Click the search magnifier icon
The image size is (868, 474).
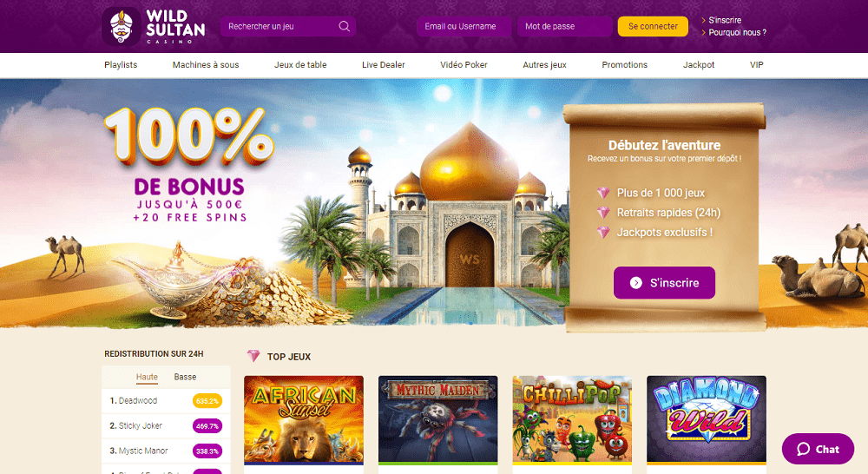tap(345, 26)
